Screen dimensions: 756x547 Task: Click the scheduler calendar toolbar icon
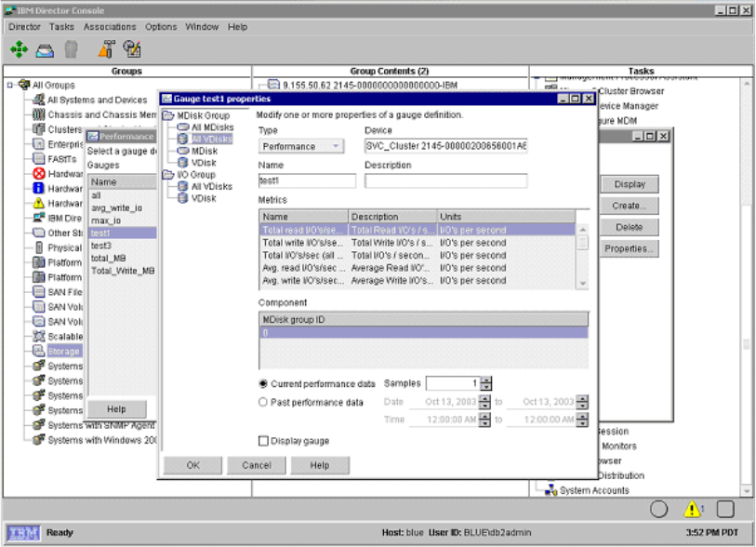(x=132, y=48)
